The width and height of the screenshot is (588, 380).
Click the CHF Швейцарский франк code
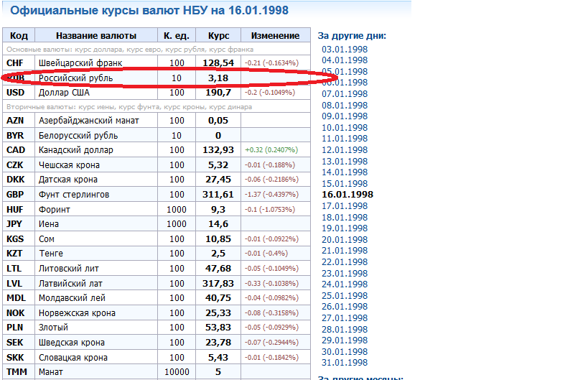15,63
